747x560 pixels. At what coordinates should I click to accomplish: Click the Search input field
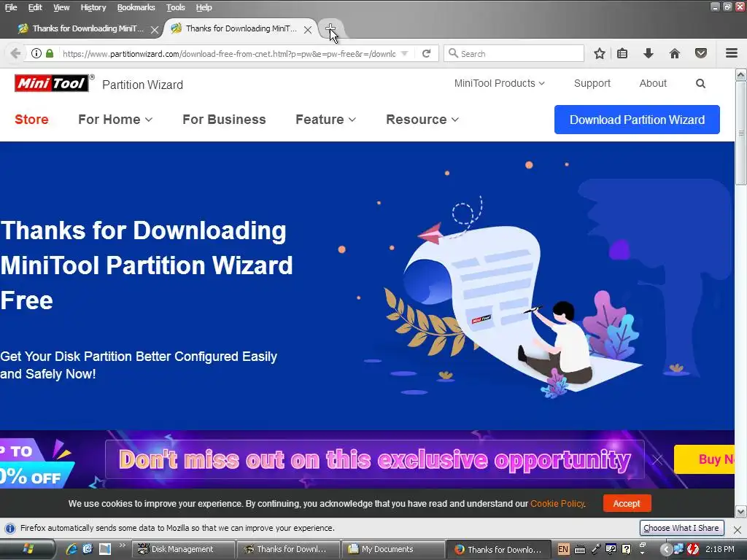(514, 53)
